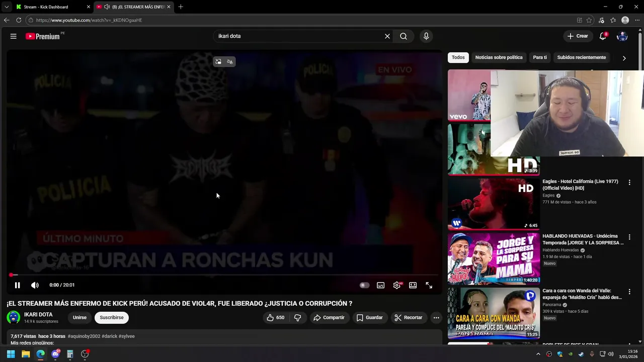Open the browser profile icon
The image size is (644, 362).
625,20
